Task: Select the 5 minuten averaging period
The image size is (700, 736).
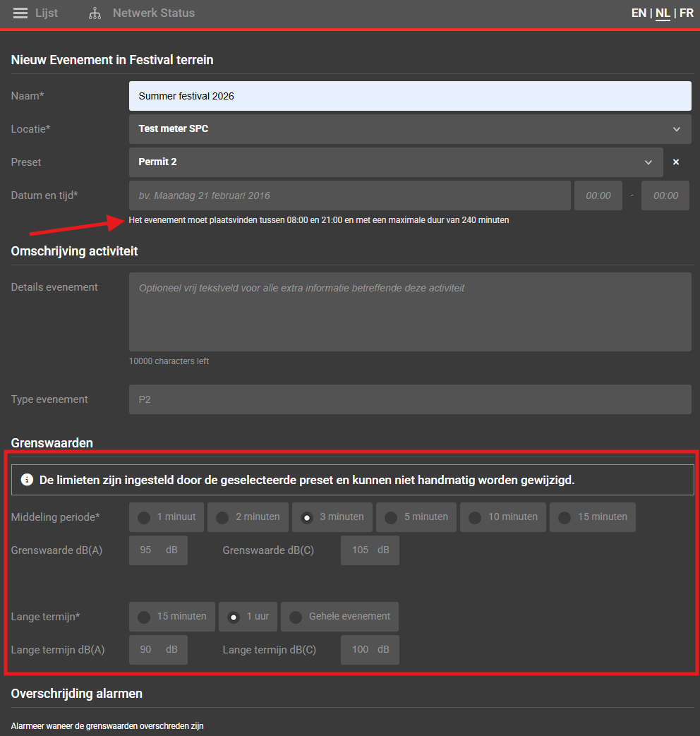Action: point(416,517)
